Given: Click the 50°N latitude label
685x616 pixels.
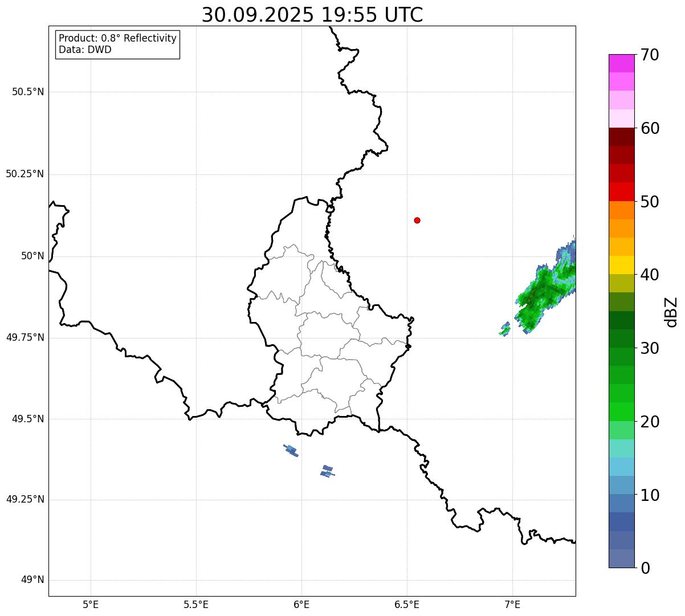Looking at the screenshot, I should tap(32, 256).
